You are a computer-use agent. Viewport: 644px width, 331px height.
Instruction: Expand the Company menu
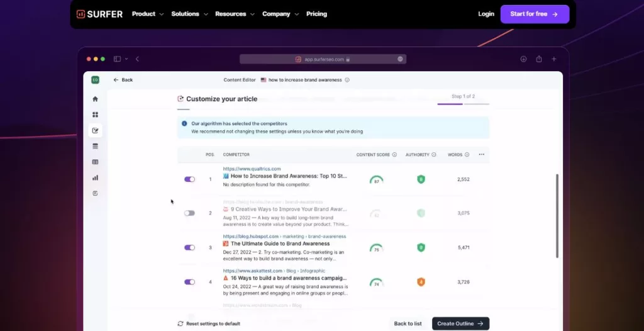pos(280,14)
